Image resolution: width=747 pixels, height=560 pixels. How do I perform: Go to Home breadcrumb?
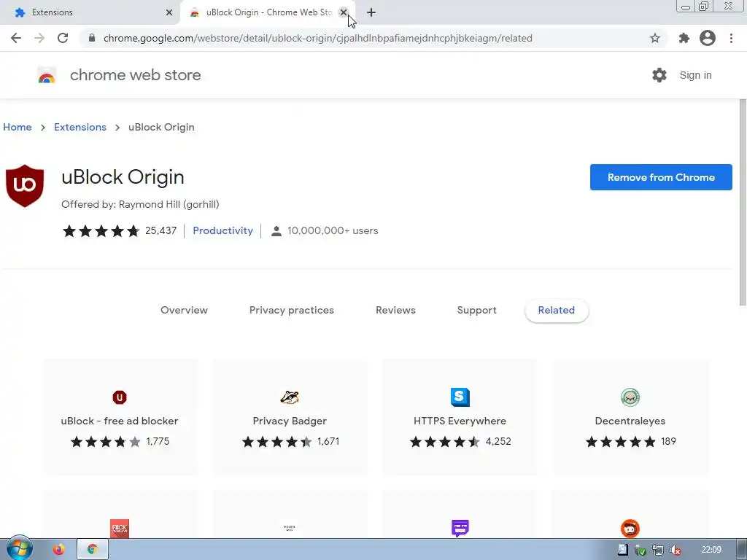point(18,127)
